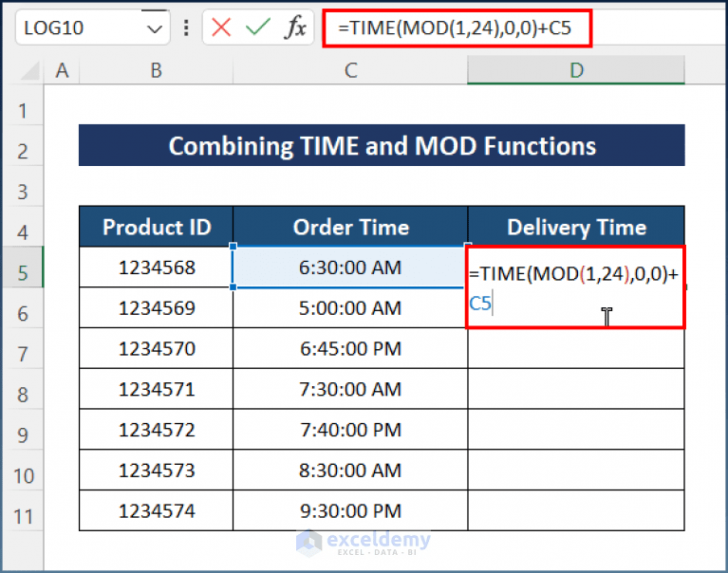Cancel the formula entry with the X icon
728x573 pixels.
click(221, 28)
